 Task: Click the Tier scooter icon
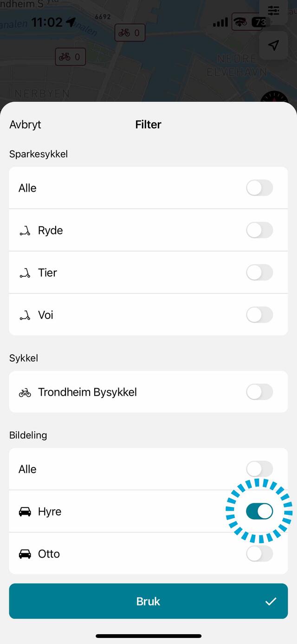[24, 273]
